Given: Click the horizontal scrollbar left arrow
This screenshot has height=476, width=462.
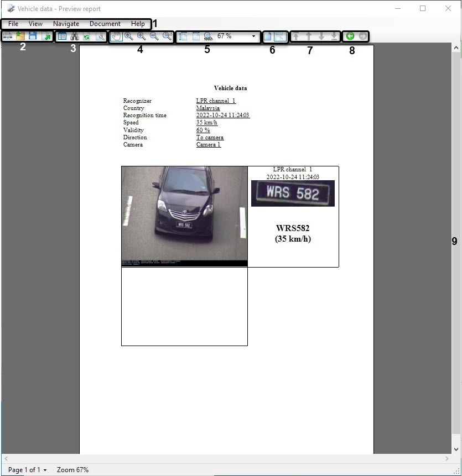Looking at the screenshot, I should (6, 458).
